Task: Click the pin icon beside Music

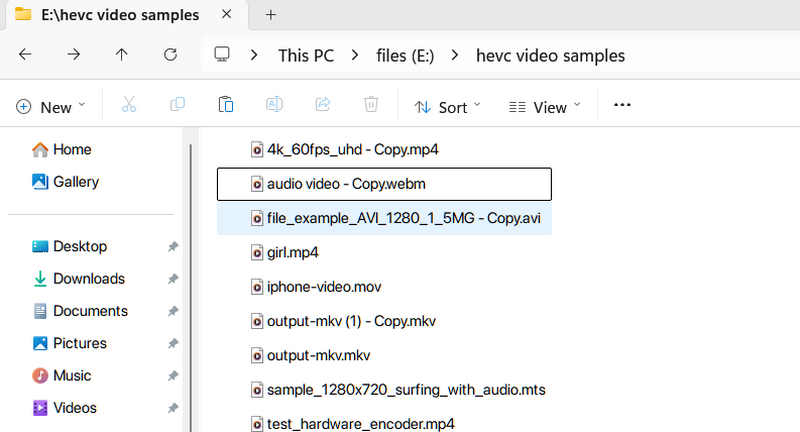Action: 173,376
